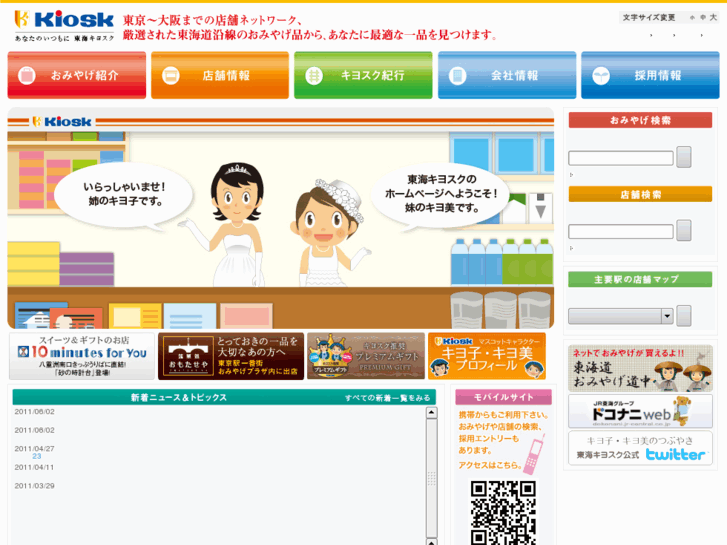Image resolution: width=727 pixels, height=545 pixels.
Task: Click the small arrow link under 店舗検索 field
Action: [571, 248]
